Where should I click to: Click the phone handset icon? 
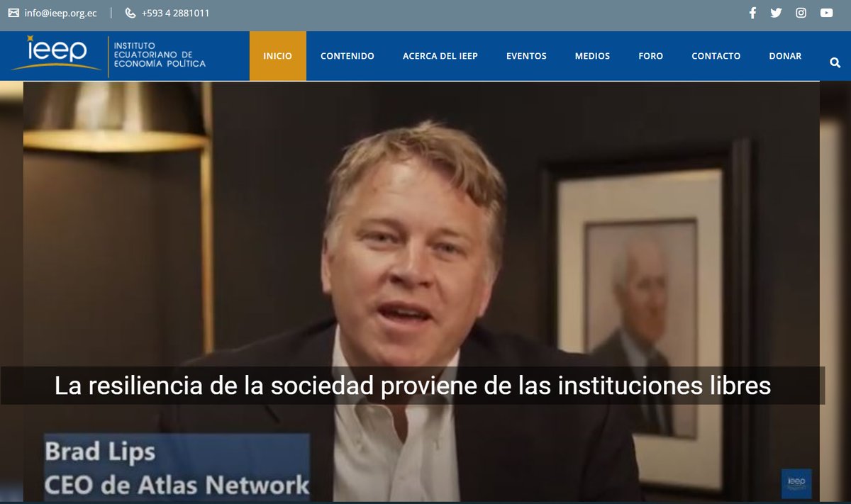coord(130,13)
